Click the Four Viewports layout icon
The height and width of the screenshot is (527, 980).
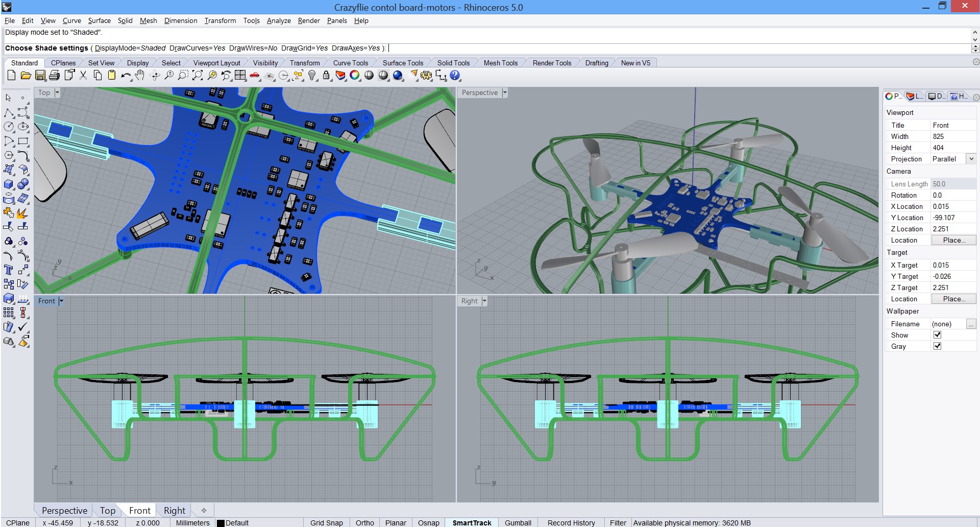tap(240, 76)
